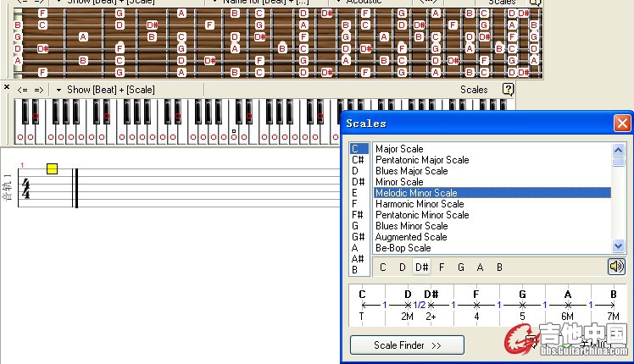Close the keyboard panel with its small x
Image resolution: width=634 pixels, height=364 pixels.
pyautogui.click(x=7, y=87)
